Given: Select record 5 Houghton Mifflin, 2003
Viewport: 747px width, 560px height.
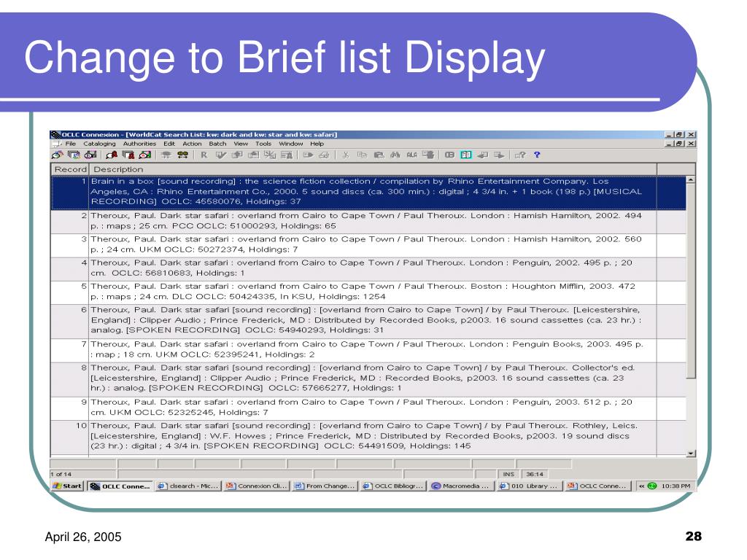Looking at the screenshot, I should click(368, 292).
